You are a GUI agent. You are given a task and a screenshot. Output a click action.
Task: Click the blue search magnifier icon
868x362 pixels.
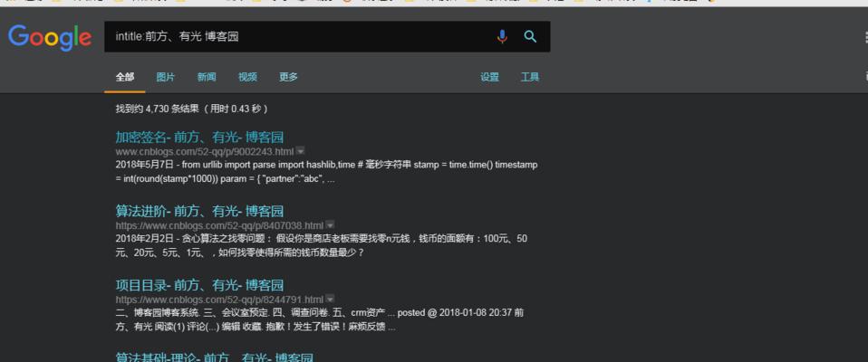pyautogui.click(x=530, y=36)
